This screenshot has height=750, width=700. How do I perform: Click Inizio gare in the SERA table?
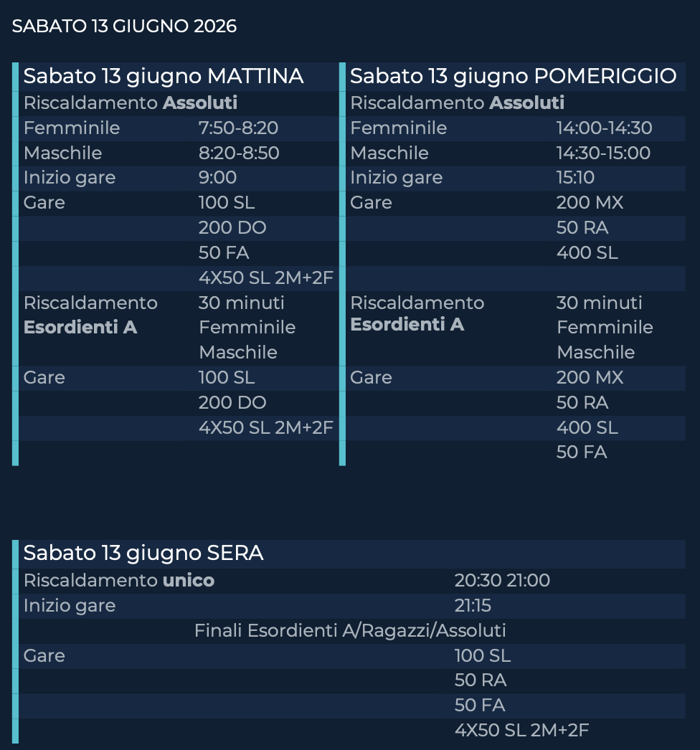(x=70, y=606)
